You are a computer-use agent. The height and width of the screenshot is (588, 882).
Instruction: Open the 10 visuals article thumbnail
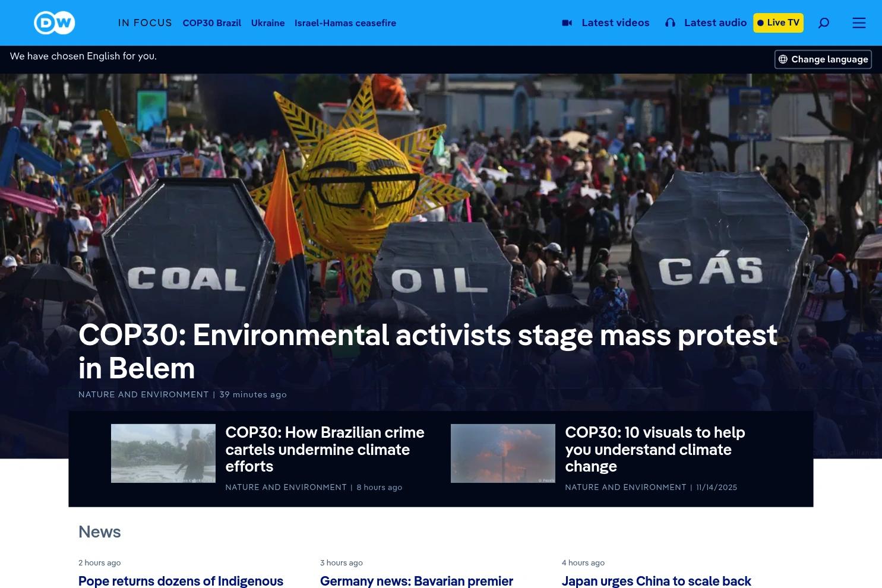(x=502, y=453)
